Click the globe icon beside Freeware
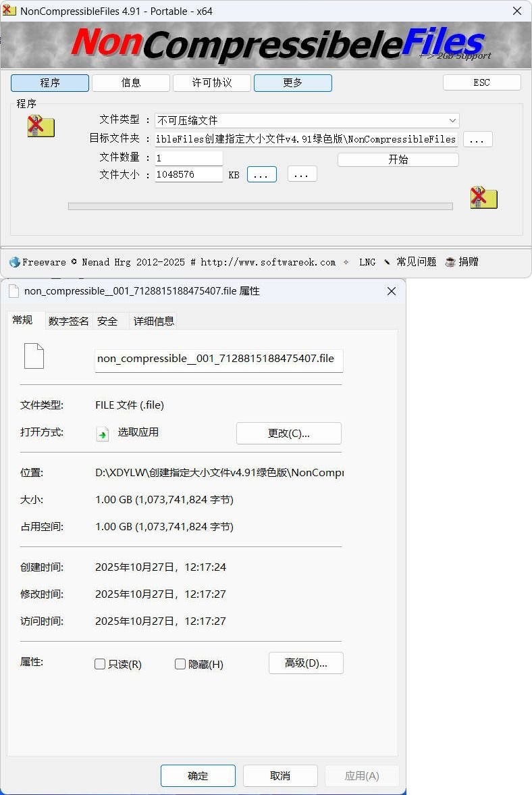The height and width of the screenshot is (795, 532). point(14,262)
